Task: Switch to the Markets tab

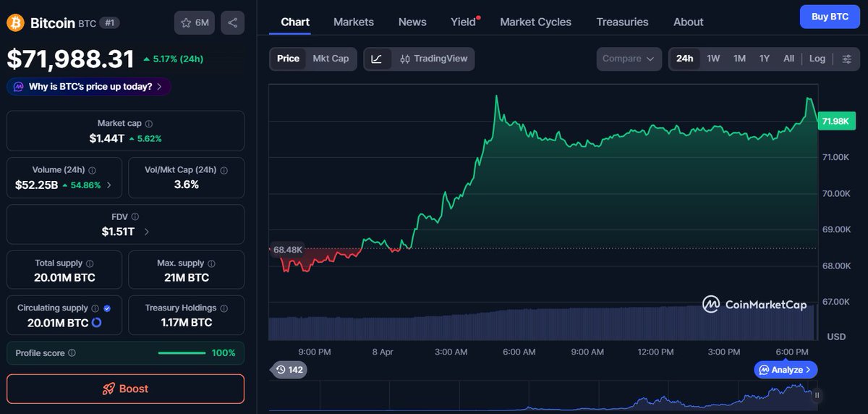Action: point(354,22)
